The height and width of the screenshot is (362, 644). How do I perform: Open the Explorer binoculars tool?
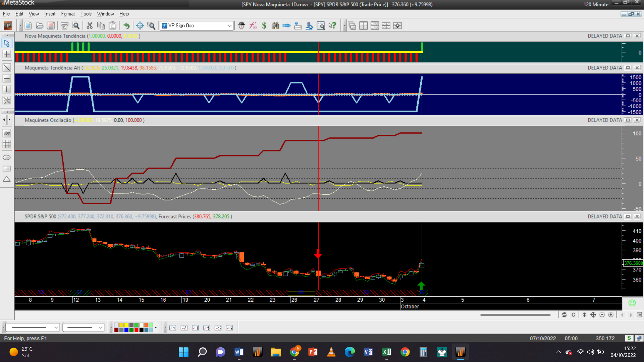tap(275, 25)
